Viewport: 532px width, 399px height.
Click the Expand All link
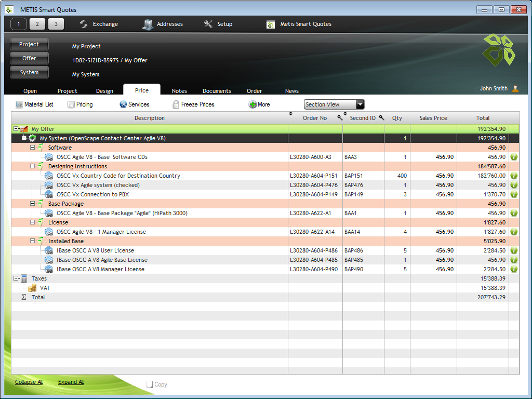[x=71, y=382]
